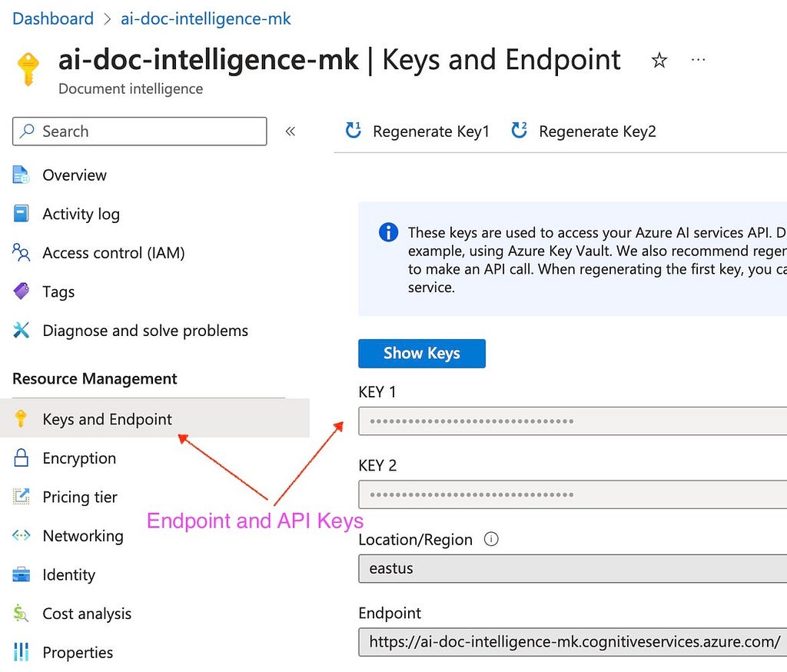The image size is (787, 672).
Task: Click the Cost analysis dollar icon
Action: click(21, 613)
